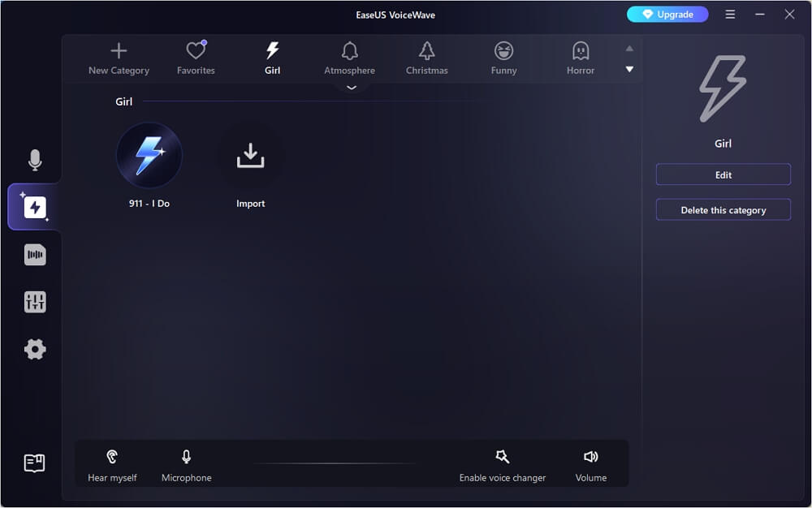Open the feedback panel at sidebar bottom
812x508 pixels.
(35, 463)
